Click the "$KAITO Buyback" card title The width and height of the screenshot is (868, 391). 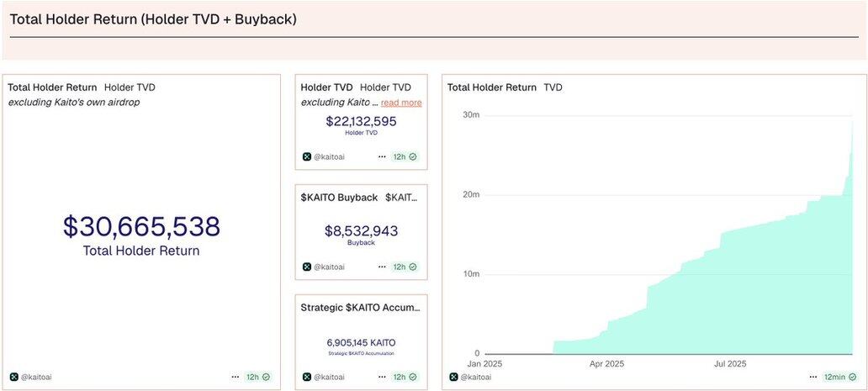(x=338, y=198)
